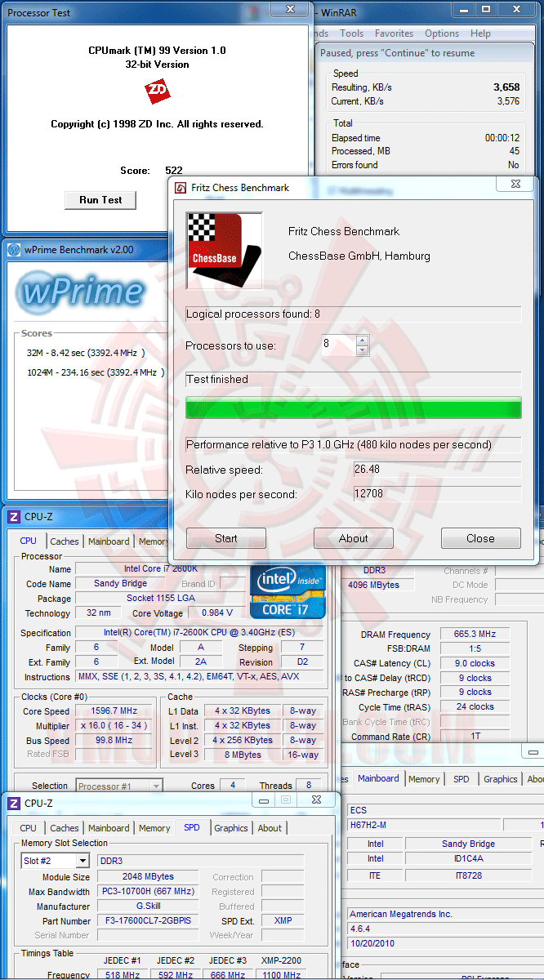
Task: Click the Part Number F3-17600CL7-2GBPIS field
Action: pyautogui.click(x=148, y=920)
